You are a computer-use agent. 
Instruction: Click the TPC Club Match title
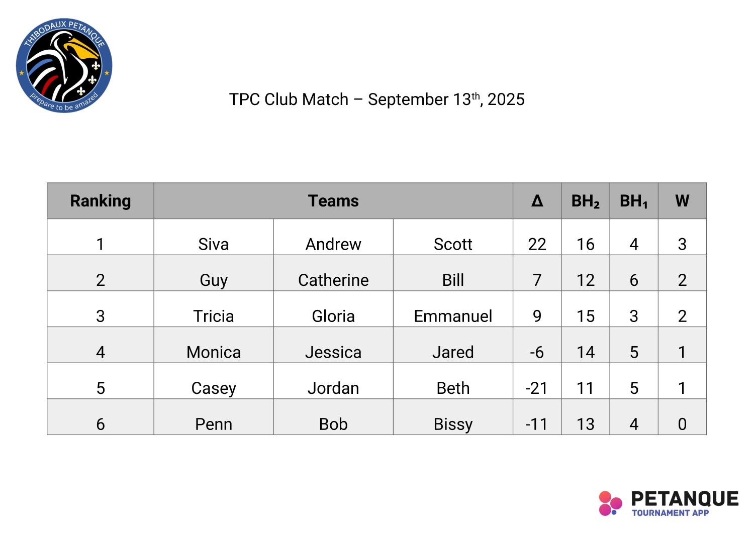(x=376, y=99)
